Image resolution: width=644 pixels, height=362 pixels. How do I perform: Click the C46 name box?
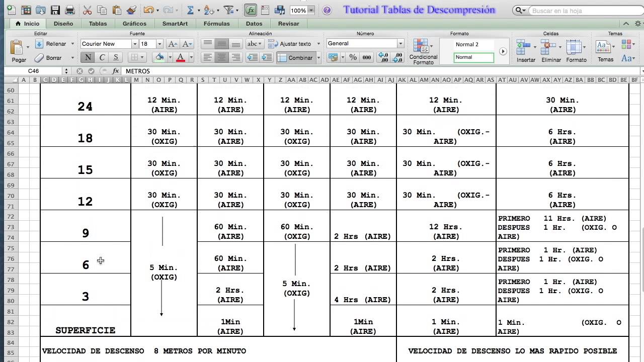coord(33,71)
